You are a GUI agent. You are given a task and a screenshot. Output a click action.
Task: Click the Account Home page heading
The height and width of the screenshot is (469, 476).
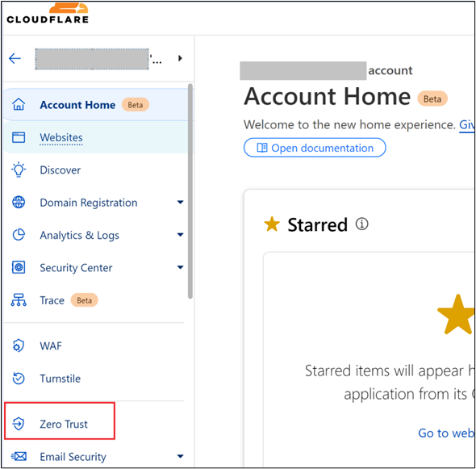click(328, 97)
